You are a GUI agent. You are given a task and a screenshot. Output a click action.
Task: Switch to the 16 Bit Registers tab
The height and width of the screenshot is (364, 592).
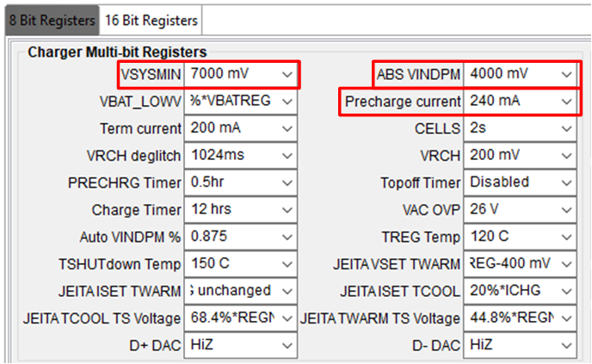coord(151,20)
